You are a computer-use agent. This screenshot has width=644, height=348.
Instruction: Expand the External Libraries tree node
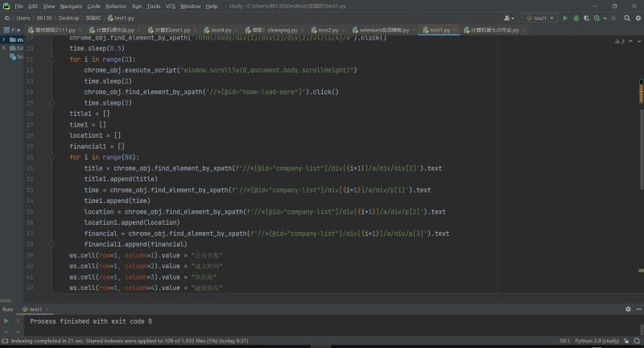click(x=4, y=48)
